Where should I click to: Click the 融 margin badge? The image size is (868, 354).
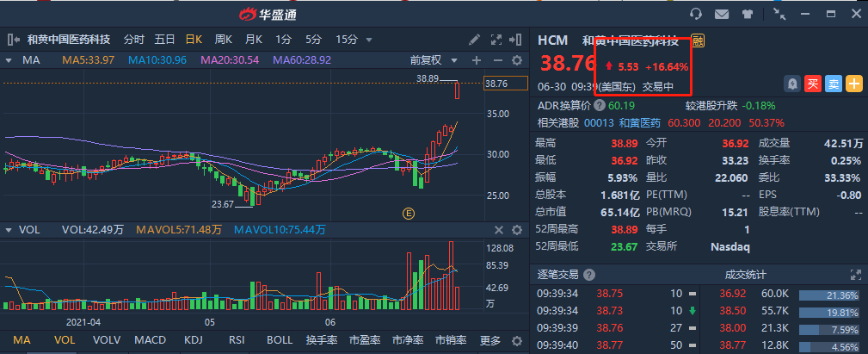(x=698, y=40)
